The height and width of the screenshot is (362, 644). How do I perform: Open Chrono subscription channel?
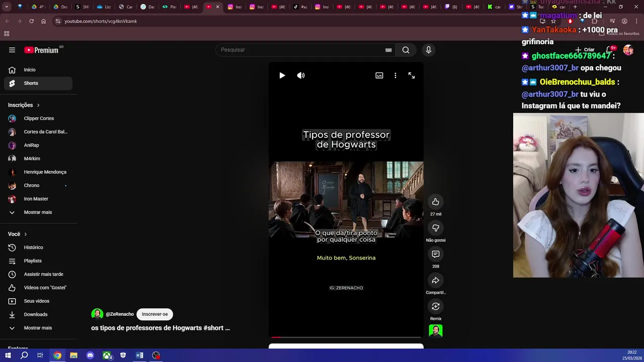tap(38, 186)
